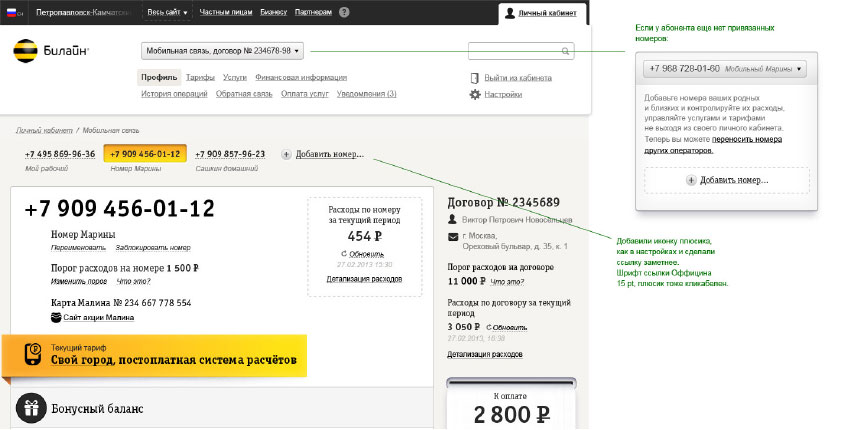This screenshot has width=851, height=430.
Task: Click the logout door icon
Action: tap(475, 78)
